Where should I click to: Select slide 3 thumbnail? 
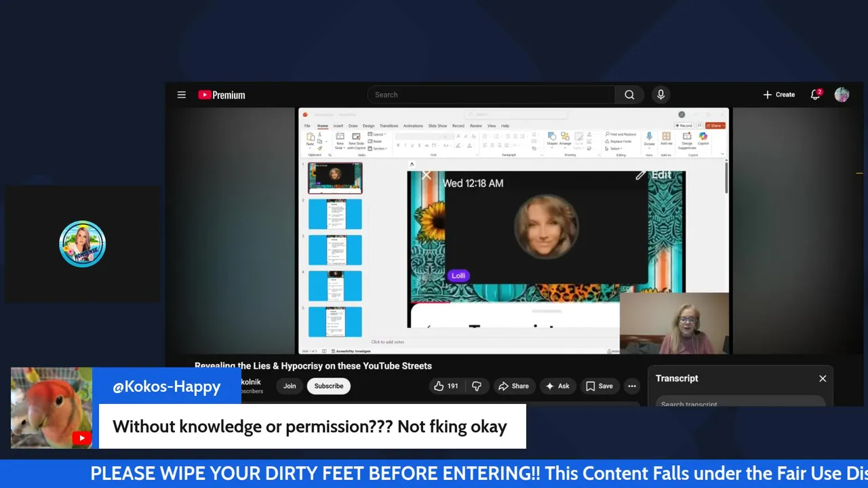point(335,249)
